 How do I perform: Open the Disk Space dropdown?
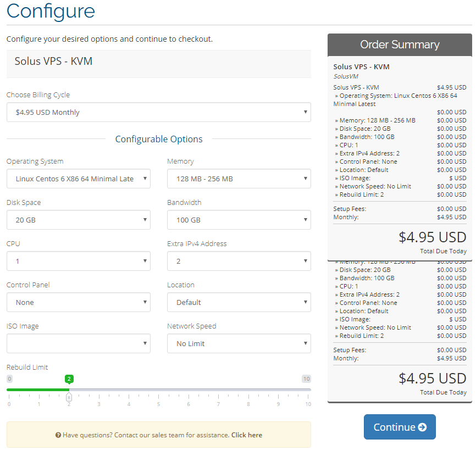click(x=78, y=220)
